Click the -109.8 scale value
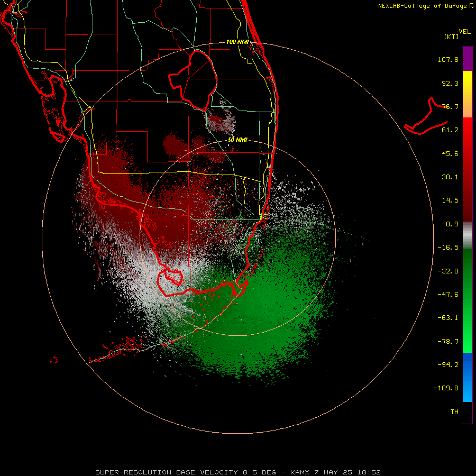Screen dimensions: 476x476 446,388
